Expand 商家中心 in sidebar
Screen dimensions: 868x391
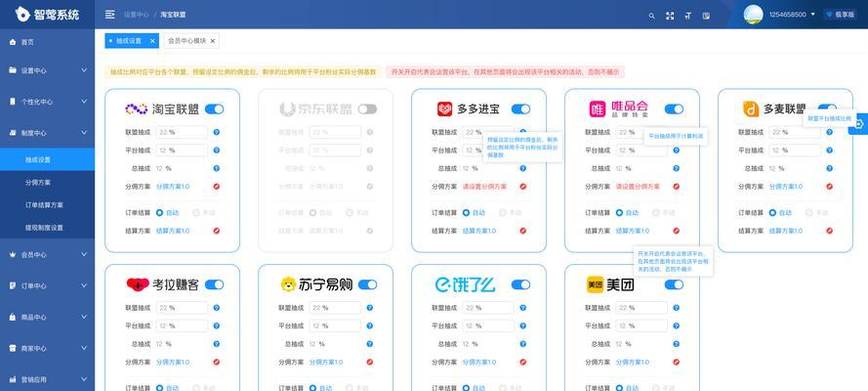click(47, 348)
